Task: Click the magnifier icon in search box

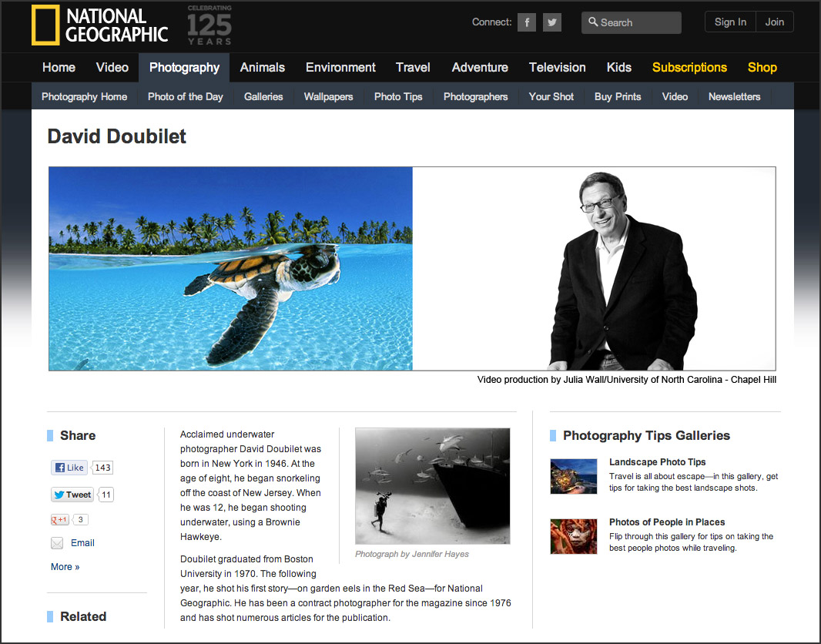Action: tap(593, 22)
